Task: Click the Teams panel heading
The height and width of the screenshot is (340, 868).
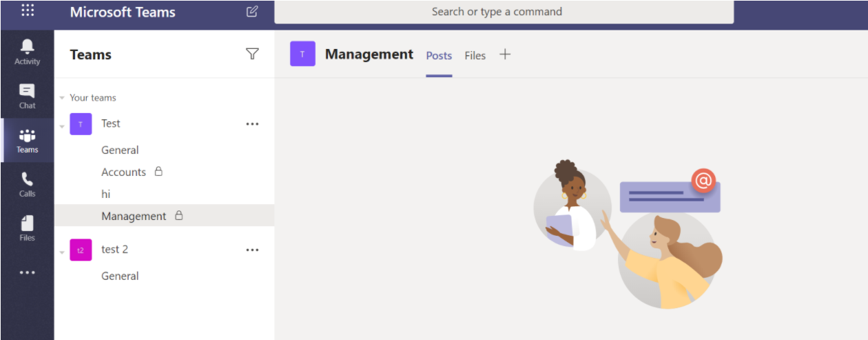Action: [90, 54]
